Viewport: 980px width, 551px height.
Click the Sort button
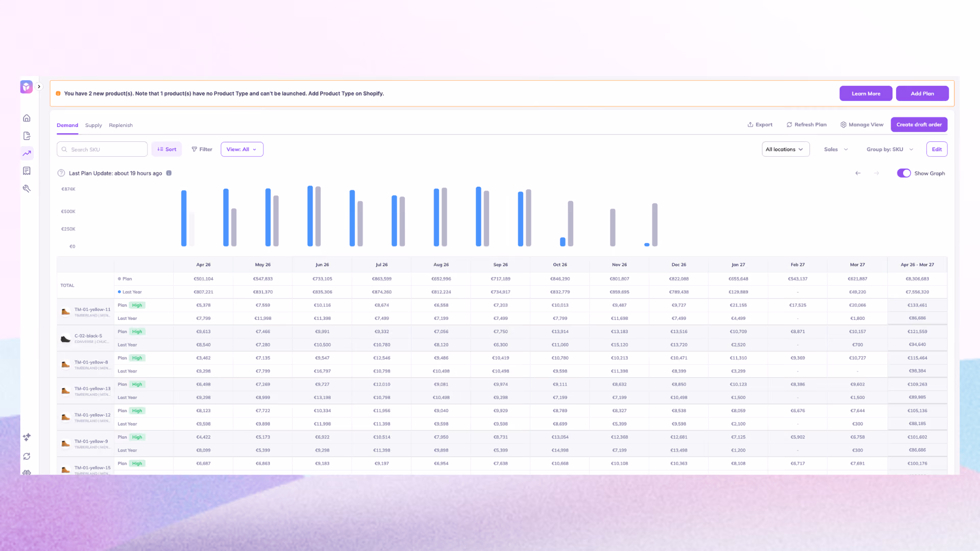[x=166, y=149]
